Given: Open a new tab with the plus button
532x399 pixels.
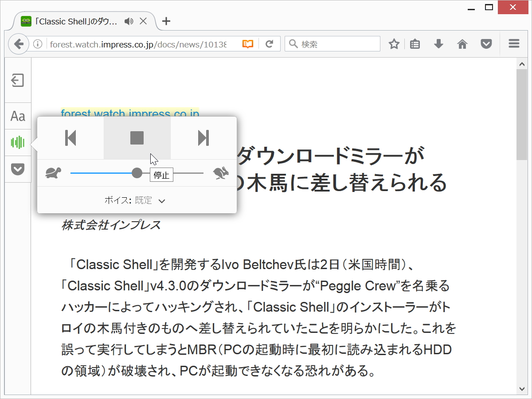Looking at the screenshot, I should [165, 21].
